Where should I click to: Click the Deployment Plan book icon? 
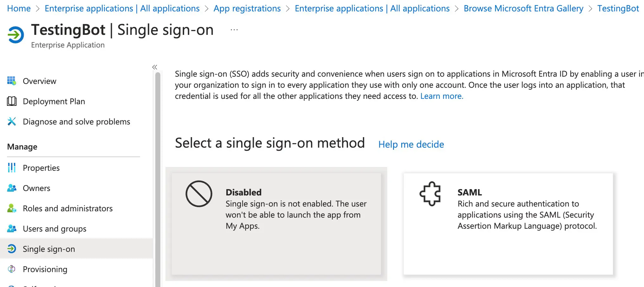pyautogui.click(x=12, y=101)
